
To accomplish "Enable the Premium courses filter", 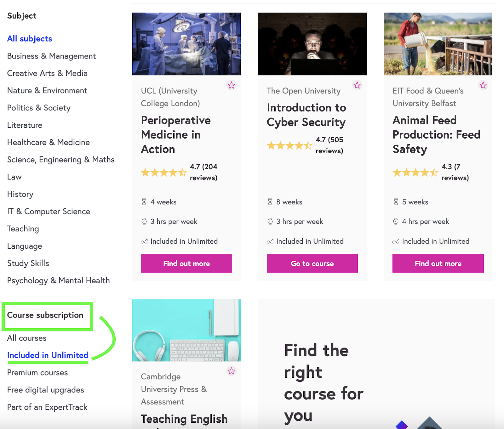I will click(x=37, y=372).
